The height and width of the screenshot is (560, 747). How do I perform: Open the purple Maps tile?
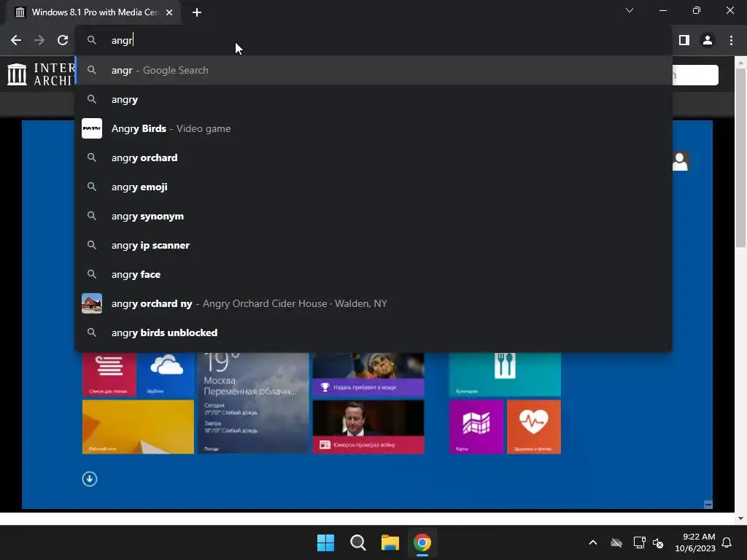(x=476, y=427)
